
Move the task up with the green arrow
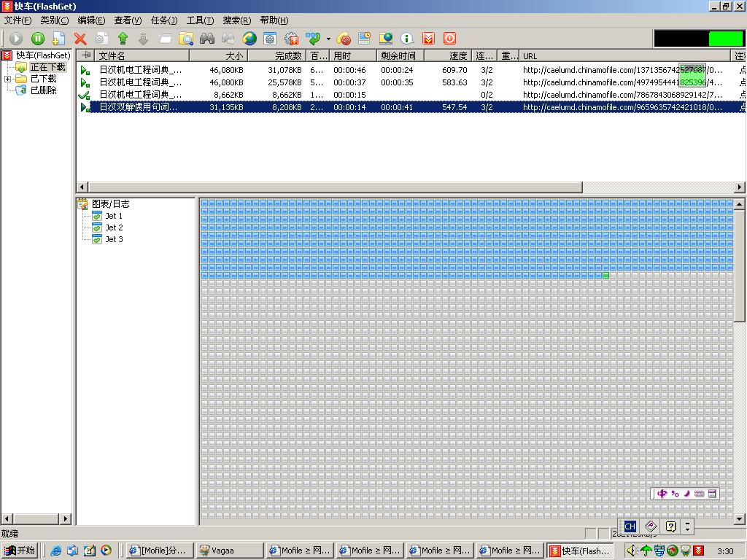point(123,39)
